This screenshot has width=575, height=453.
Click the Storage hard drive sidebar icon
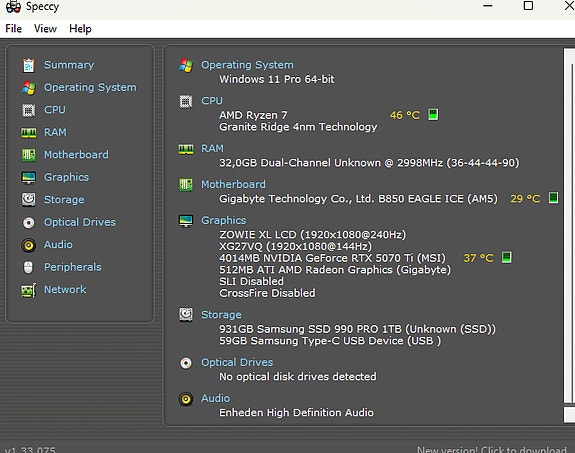click(x=29, y=200)
